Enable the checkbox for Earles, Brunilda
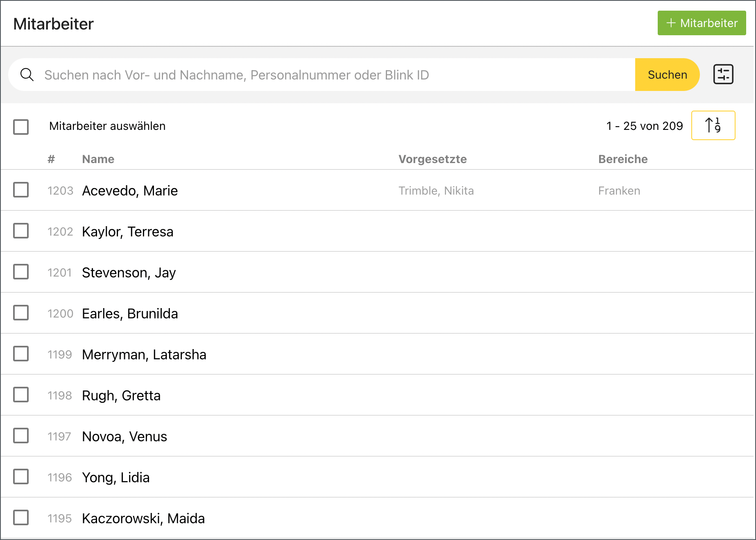This screenshot has height=540, width=756. click(x=21, y=313)
